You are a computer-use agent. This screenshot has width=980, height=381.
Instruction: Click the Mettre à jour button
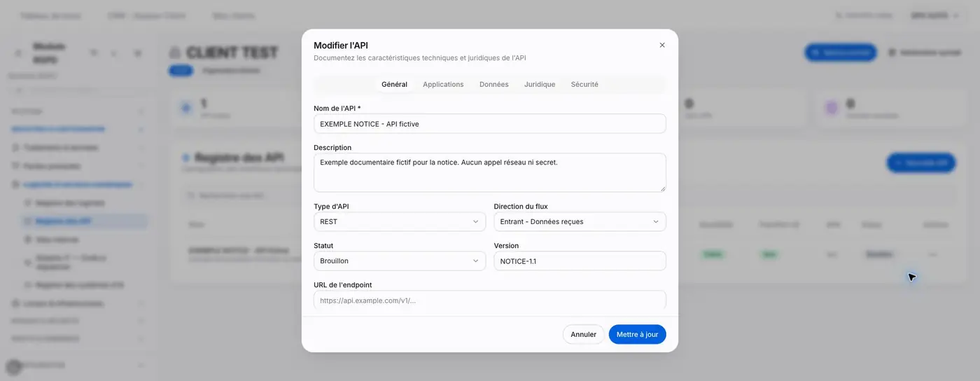(x=637, y=334)
